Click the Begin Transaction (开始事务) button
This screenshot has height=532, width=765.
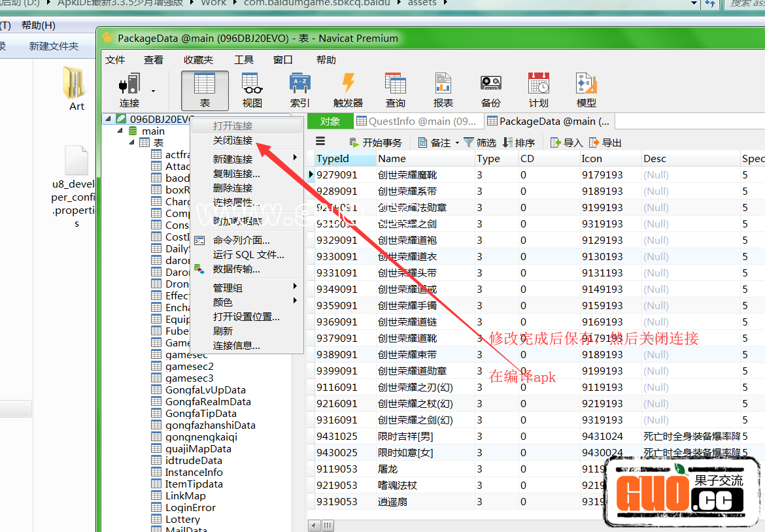376,142
